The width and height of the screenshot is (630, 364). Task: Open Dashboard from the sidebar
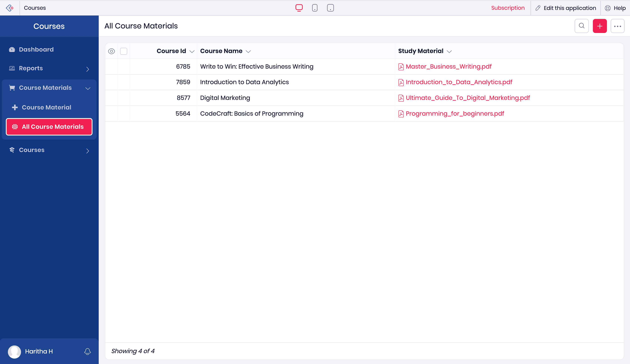coord(36,49)
